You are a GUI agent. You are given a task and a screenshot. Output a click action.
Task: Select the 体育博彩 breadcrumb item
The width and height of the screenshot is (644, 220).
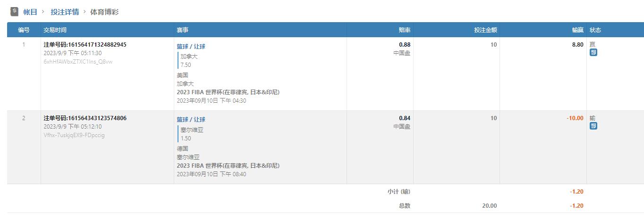104,12
